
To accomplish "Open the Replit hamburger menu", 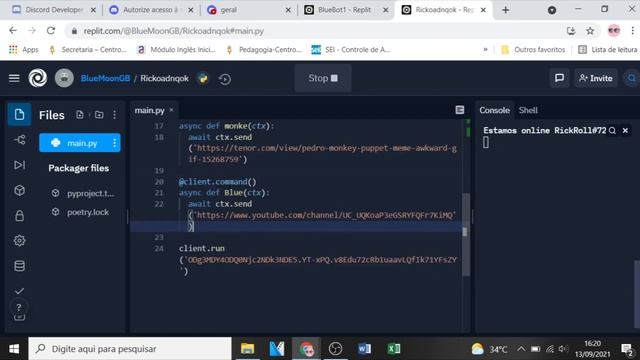I will pos(14,78).
